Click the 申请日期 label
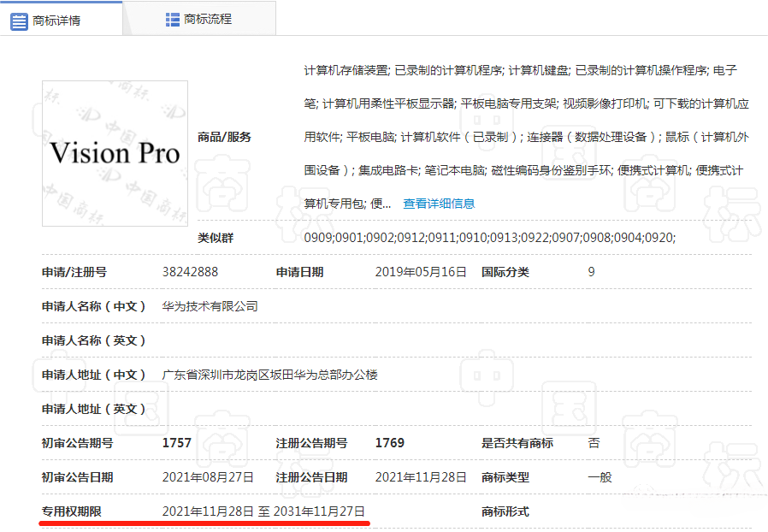 pos(299,272)
